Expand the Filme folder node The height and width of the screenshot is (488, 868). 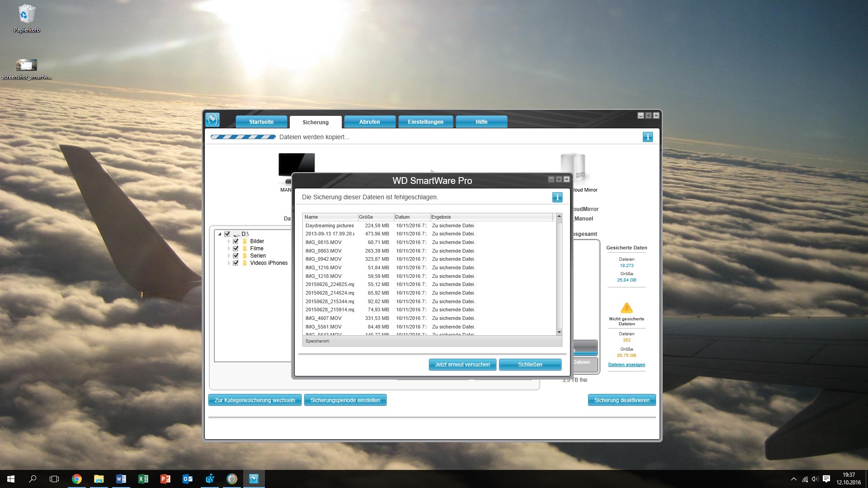229,249
